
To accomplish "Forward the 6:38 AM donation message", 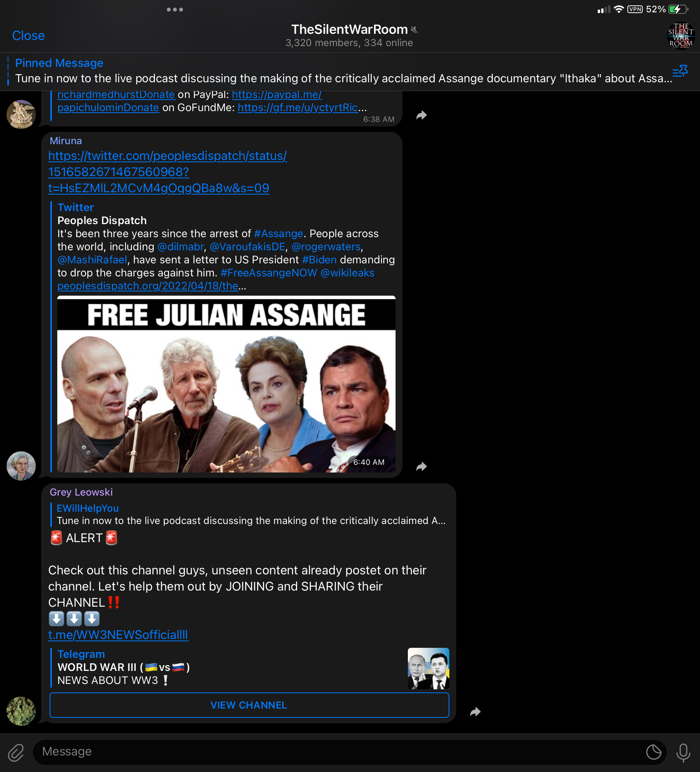I will [x=422, y=115].
